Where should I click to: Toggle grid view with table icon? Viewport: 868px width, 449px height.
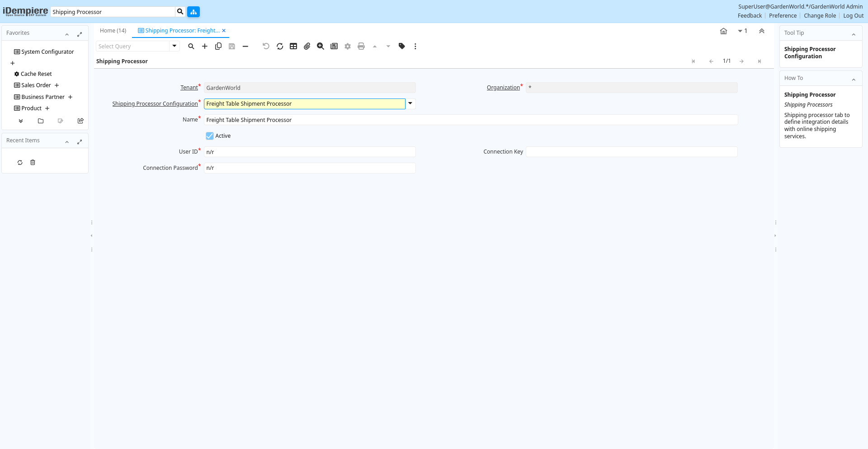point(293,46)
